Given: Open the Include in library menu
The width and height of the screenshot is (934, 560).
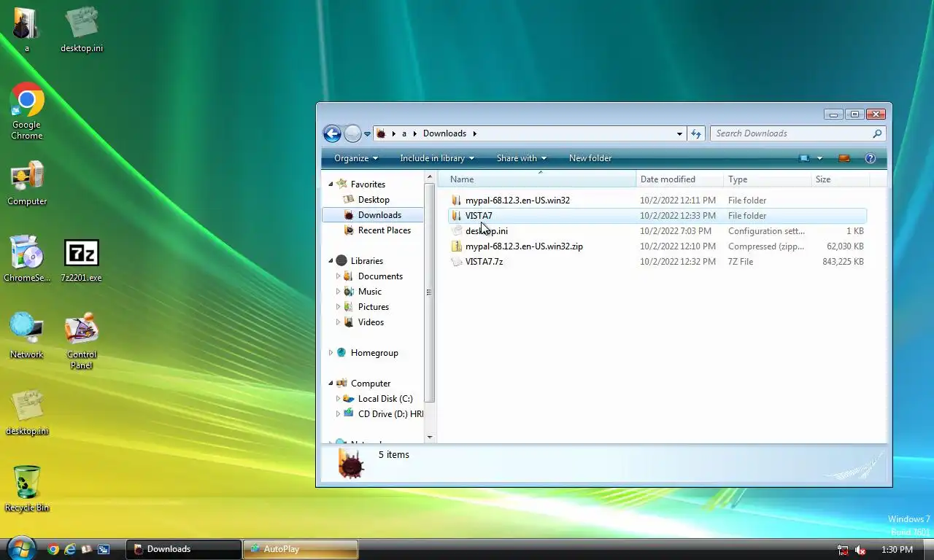Looking at the screenshot, I should 437,158.
